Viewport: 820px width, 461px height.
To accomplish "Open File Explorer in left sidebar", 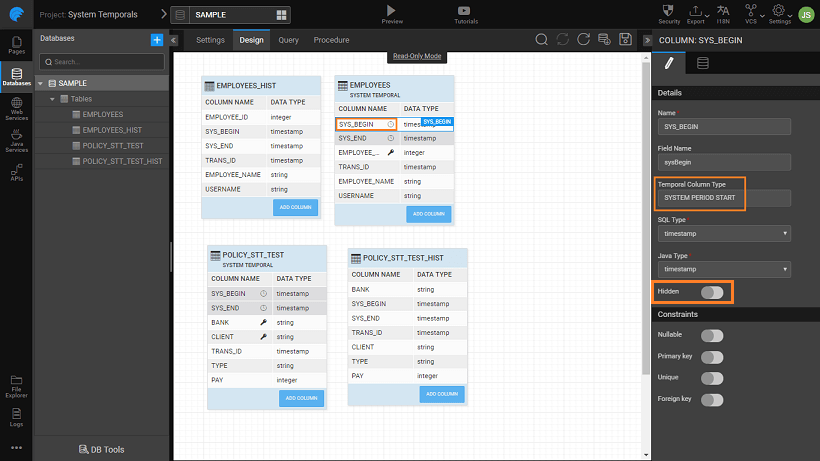I will click(16, 383).
